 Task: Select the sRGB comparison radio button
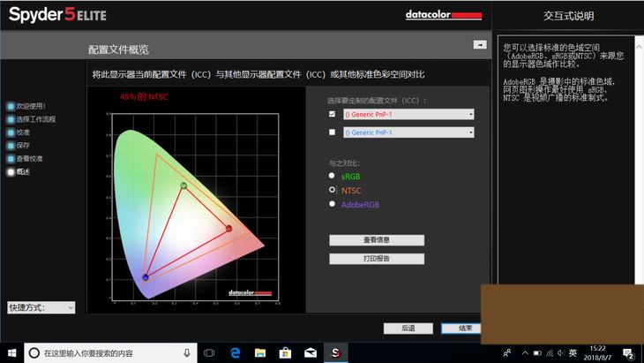332,176
